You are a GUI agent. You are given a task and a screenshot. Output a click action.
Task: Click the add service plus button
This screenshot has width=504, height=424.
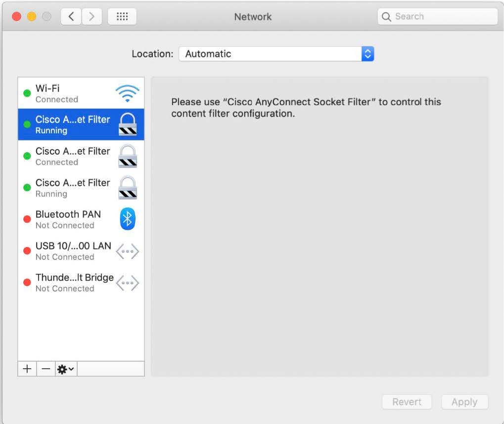[x=27, y=369]
